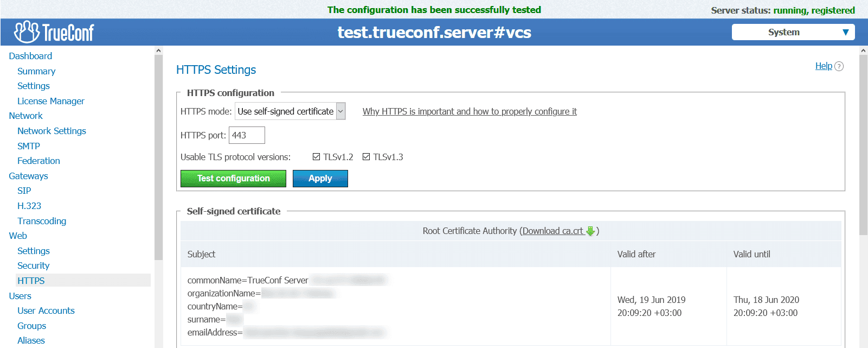Image resolution: width=868 pixels, height=348 pixels.
Task: Open Aliases page
Action: coord(31,340)
